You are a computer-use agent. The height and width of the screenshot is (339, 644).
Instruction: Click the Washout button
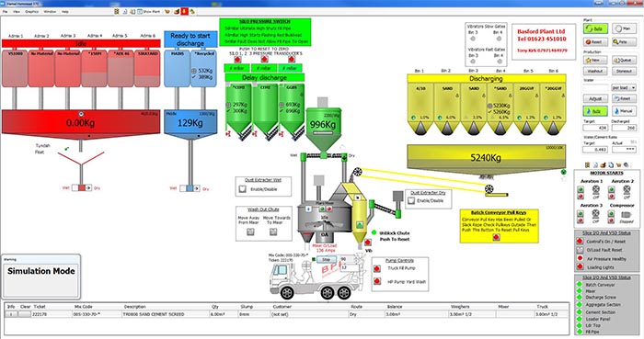(x=595, y=71)
